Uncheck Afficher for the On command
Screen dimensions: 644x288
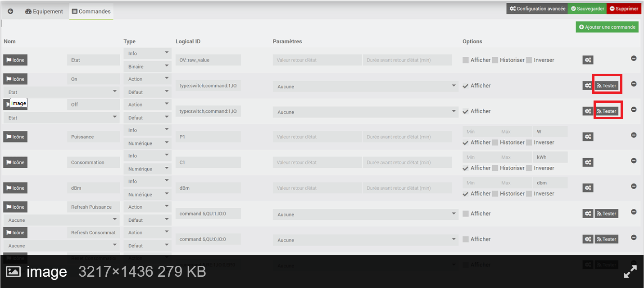point(466,86)
